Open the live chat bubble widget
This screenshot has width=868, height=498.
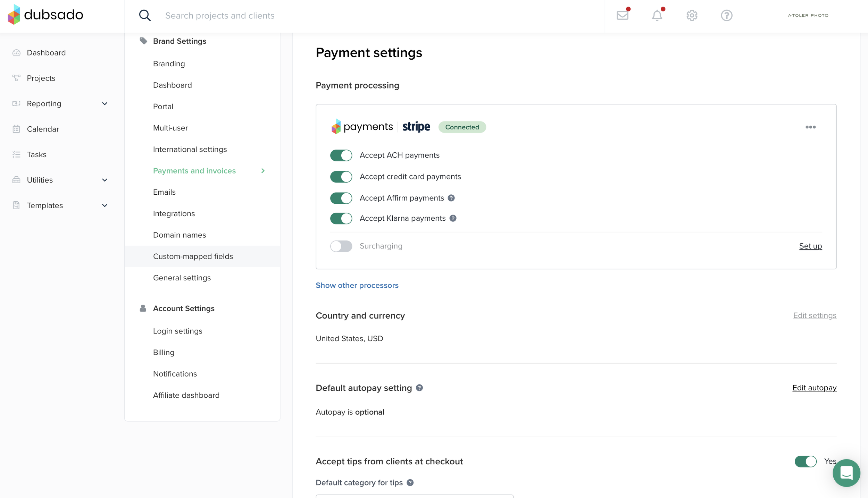tap(846, 473)
